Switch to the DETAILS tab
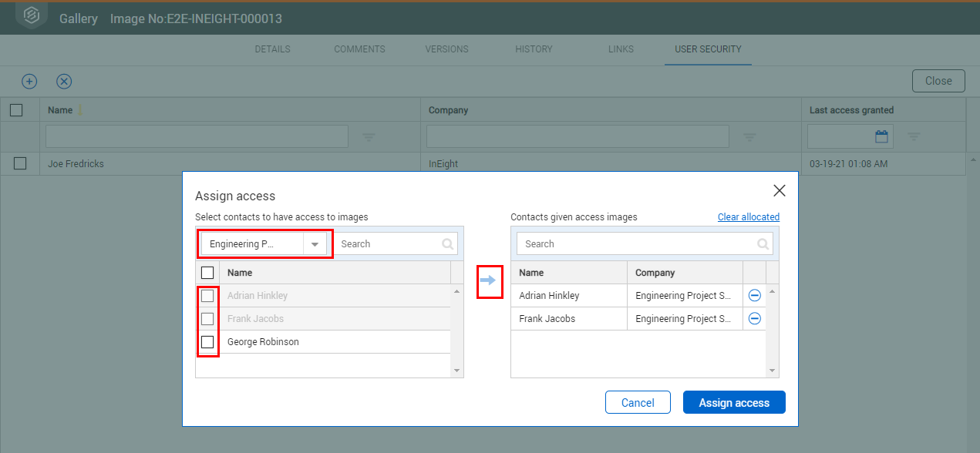This screenshot has height=453, width=980. (271, 49)
